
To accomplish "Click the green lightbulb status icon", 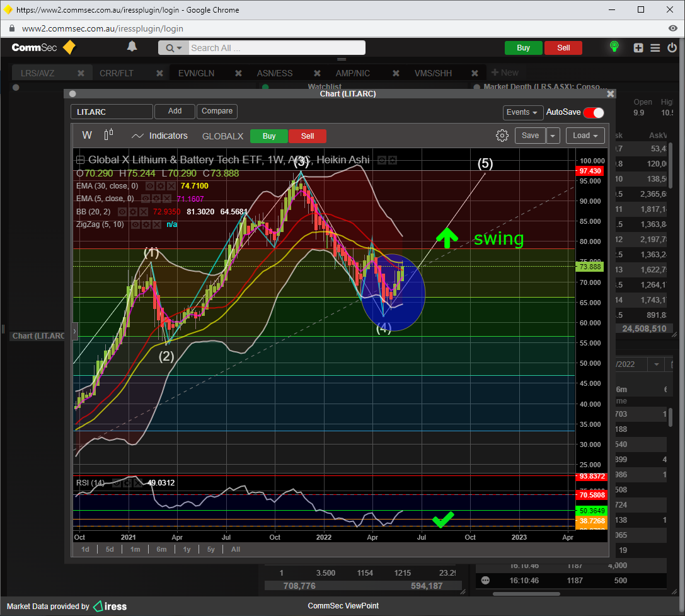I will tap(614, 47).
